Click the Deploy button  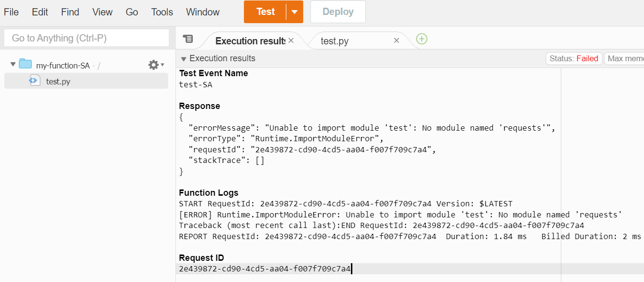pos(337,12)
